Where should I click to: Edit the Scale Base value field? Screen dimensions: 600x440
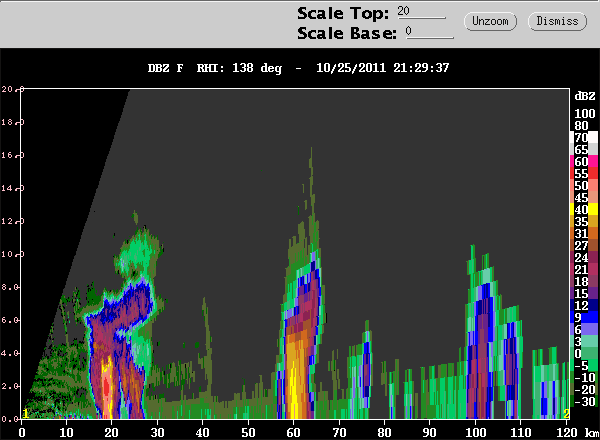tap(429, 32)
